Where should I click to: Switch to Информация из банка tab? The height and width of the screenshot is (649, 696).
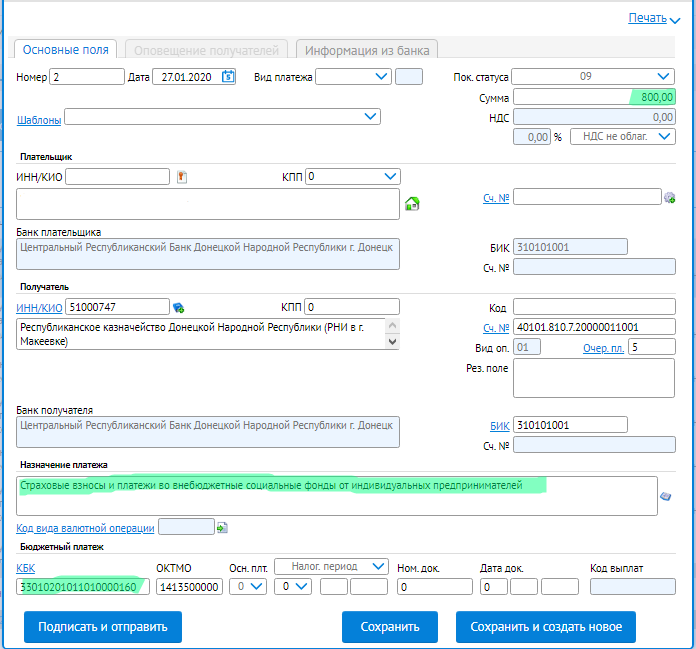(366, 50)
